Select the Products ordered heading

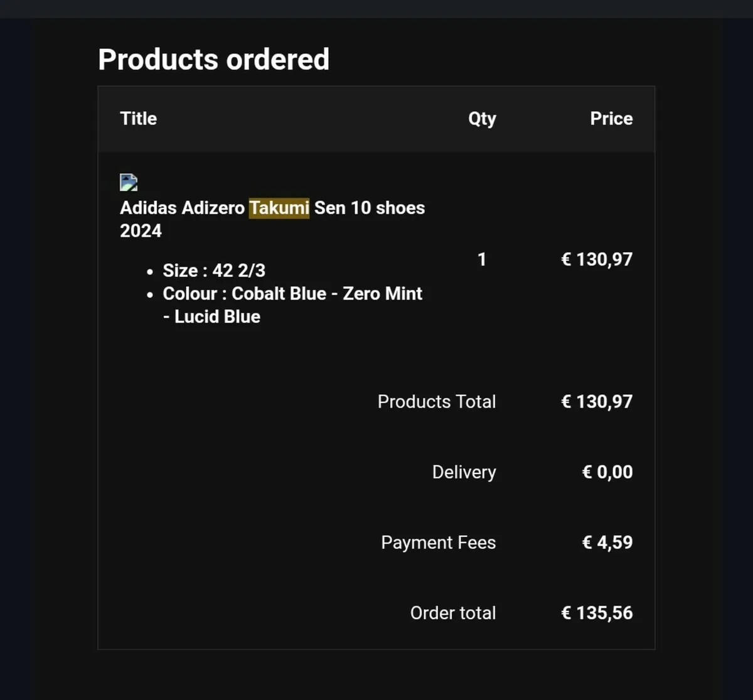pyautogui.click(x=213, y=60)
